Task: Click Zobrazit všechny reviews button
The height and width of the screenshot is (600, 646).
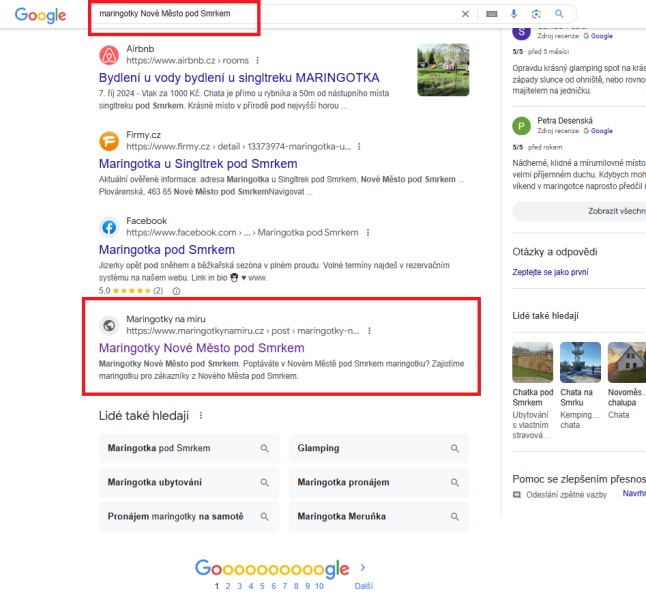Action: click(579, 211)
